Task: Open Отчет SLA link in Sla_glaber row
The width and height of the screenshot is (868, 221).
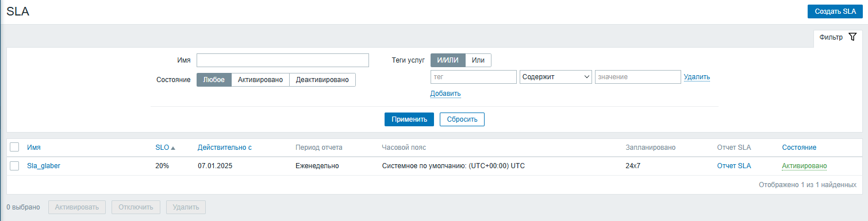Action: 734,166
